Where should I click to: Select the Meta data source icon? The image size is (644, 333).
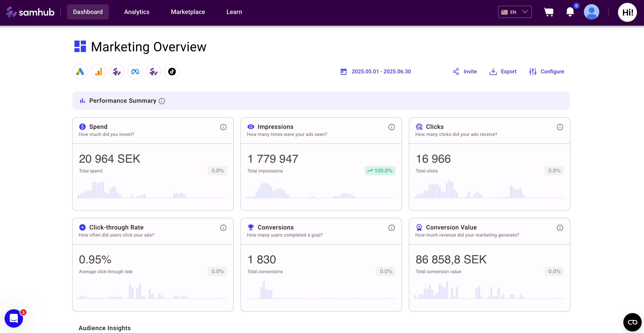click(x=135, y=72)
